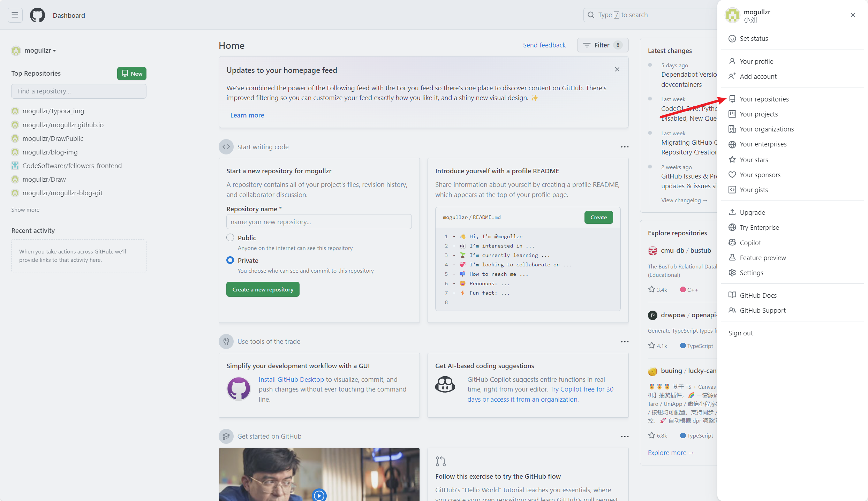The height and width of the screenshot is (501, 868).
Task: Open Settings gear in user menu
Action: pyautogui.click(x=732, y=273)
